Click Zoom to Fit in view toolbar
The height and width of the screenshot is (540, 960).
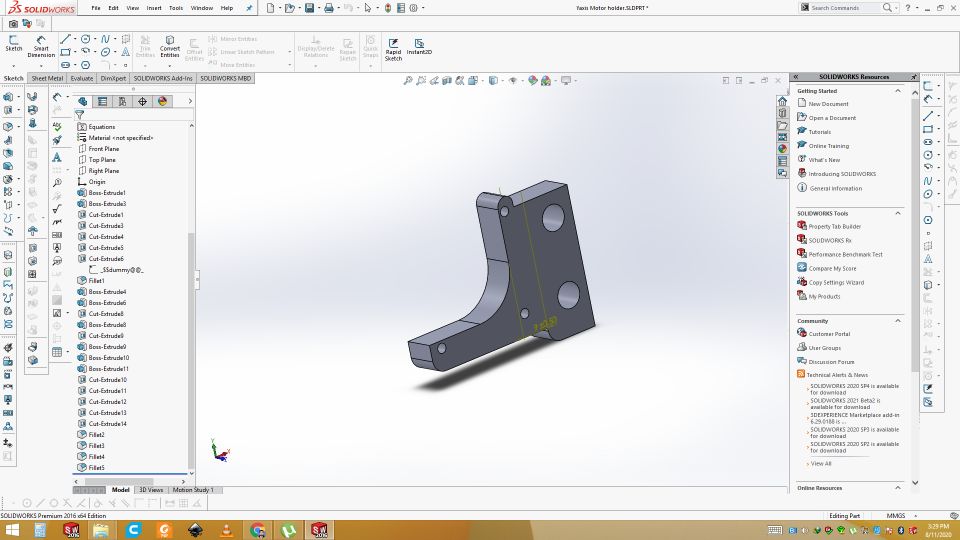(x=408, y=80)
